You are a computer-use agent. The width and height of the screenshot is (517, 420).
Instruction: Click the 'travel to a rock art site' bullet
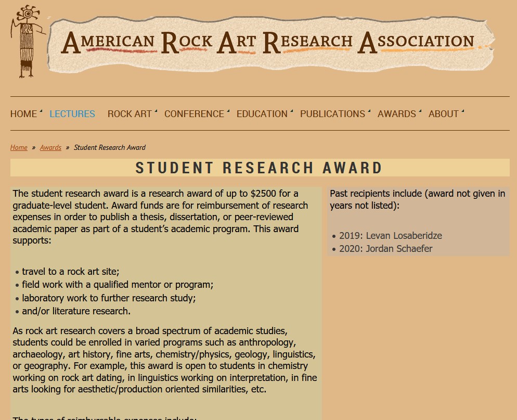tap(71, 272)
